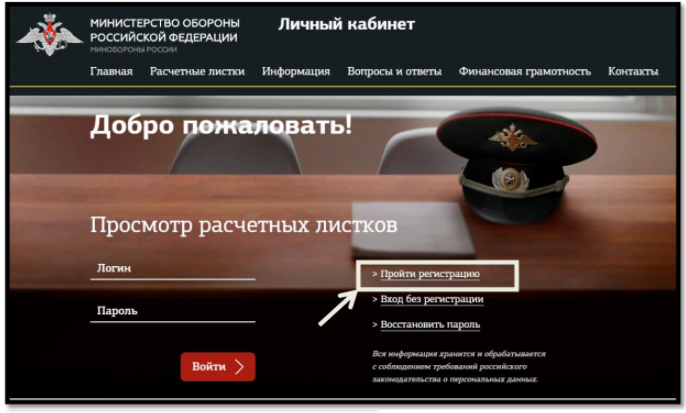Click Министерство обороны Российской Федерации title text
Viewport: 686px width, 413px height.
click(164, 30)
